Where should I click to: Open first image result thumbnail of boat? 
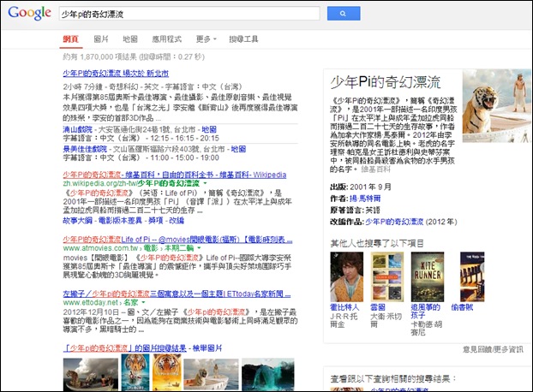[x=91, y=375]
